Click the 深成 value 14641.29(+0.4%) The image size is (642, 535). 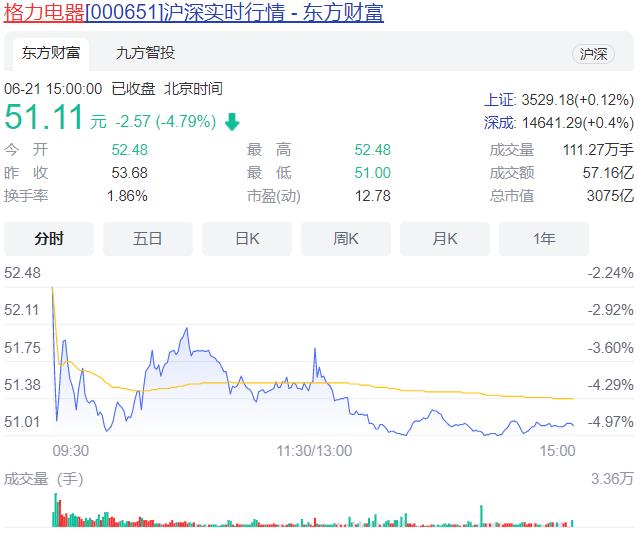(x=577, y=123)
